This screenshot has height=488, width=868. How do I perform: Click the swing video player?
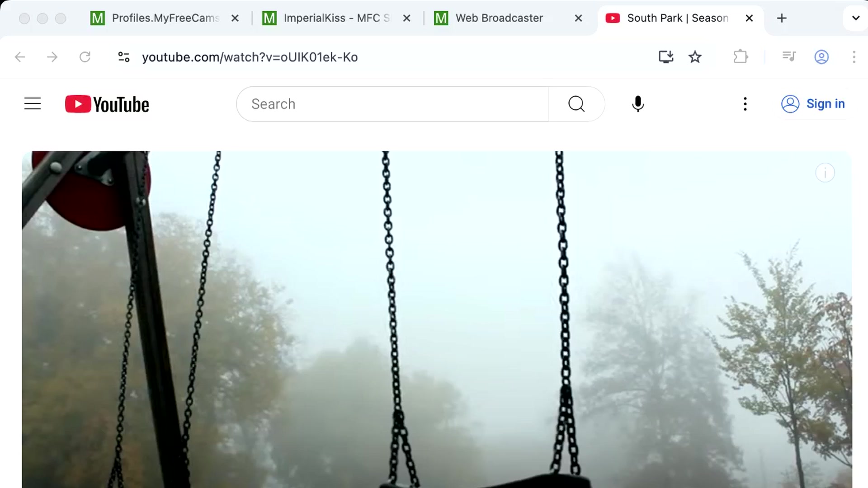pyautogui.click(x=437, y=319)
